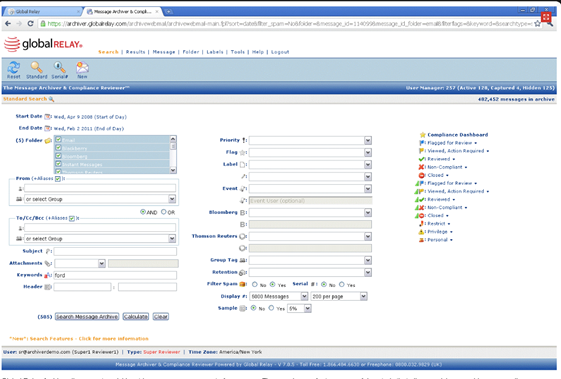561x379 pixels.
Task: Open the Results menu item
Action: tap(136, 52)
